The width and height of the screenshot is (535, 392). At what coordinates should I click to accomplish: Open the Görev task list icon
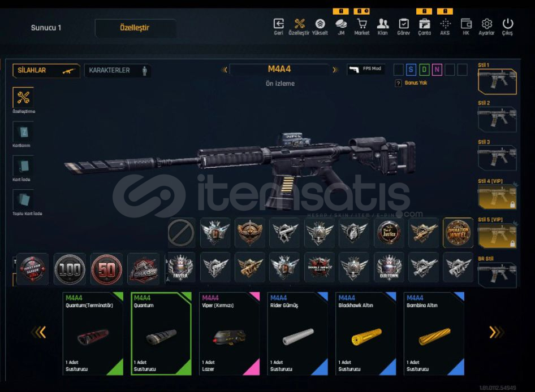[404, 24]
